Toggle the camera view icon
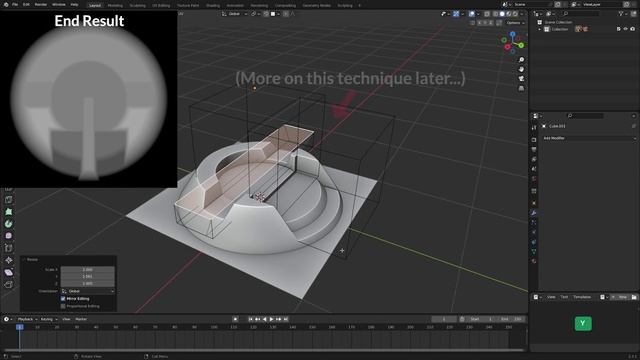 521,78
